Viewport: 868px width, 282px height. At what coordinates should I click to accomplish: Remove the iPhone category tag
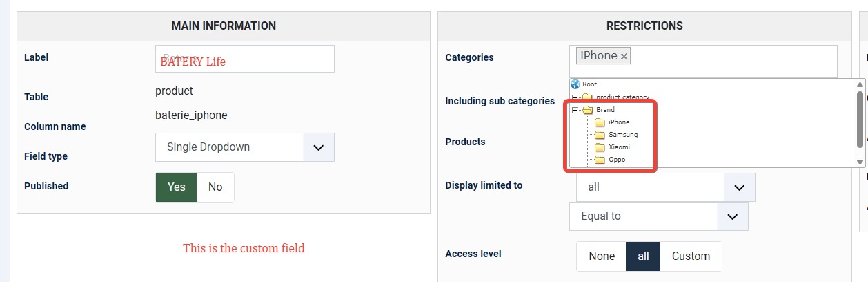624,57
